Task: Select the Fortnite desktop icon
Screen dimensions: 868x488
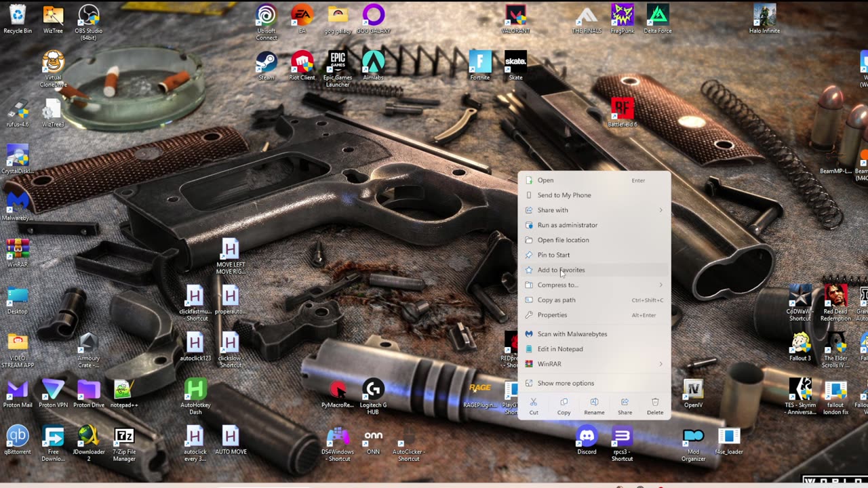Action: [x=480, y=66]
